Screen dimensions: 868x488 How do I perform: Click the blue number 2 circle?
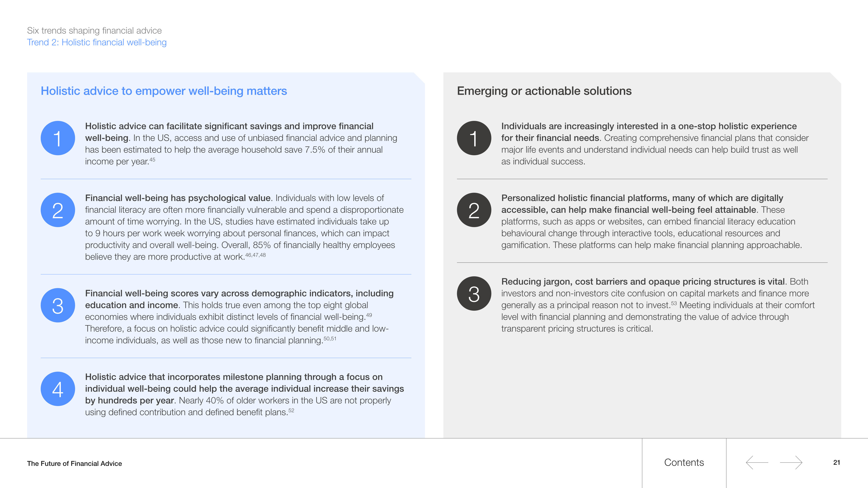tap(58, 210)
